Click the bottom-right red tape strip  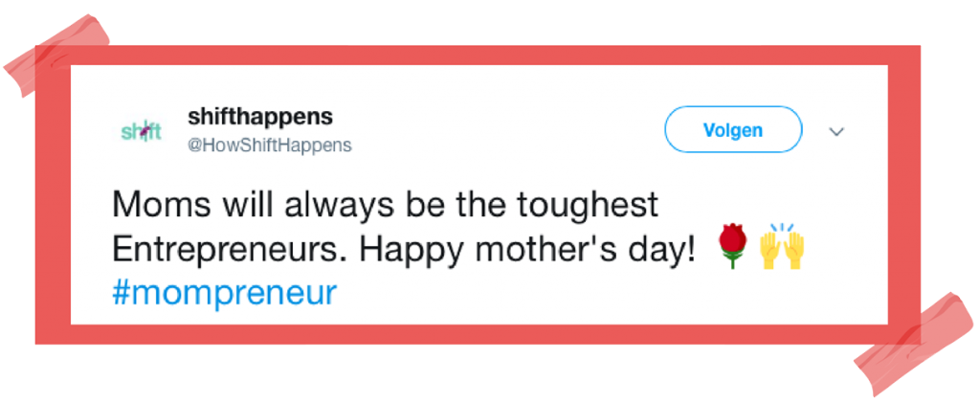tap(915, 344)
